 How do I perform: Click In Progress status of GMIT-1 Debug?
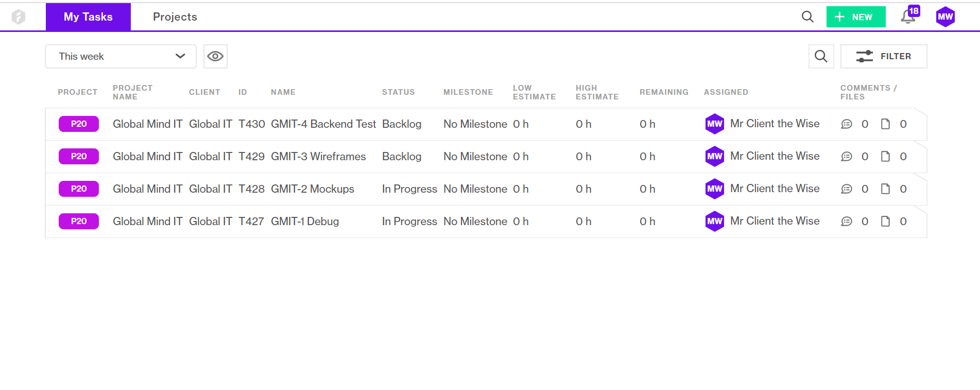click(x=409, y=222)
